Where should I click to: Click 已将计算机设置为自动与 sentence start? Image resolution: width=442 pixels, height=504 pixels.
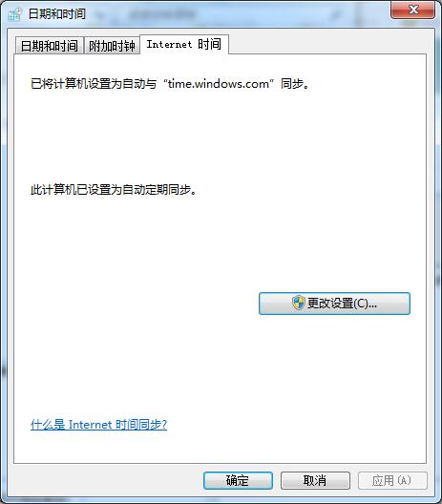pyautogui.click(x=94, y=84)
